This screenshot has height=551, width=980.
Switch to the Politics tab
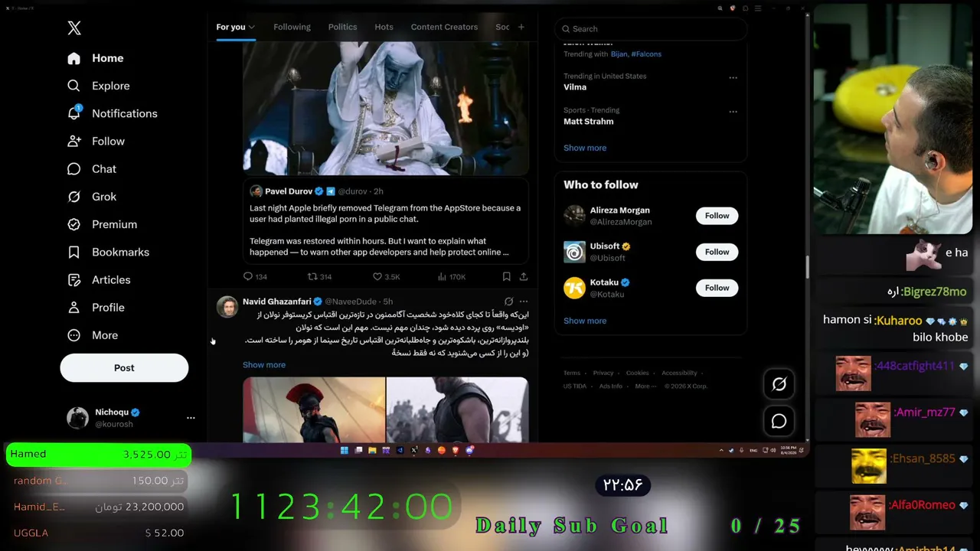342,27
